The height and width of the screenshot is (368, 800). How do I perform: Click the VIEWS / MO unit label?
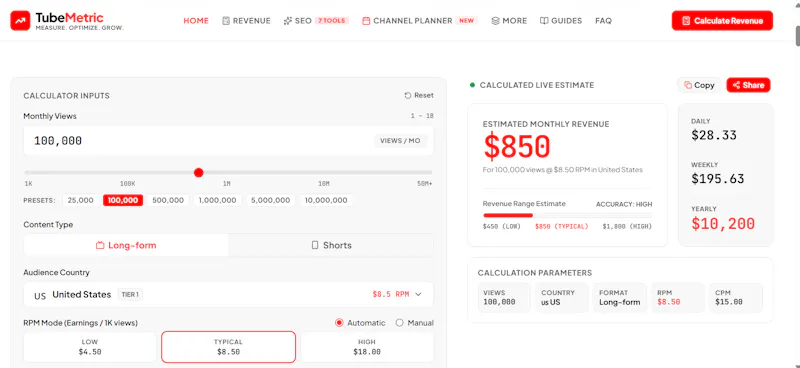point(401,141)
